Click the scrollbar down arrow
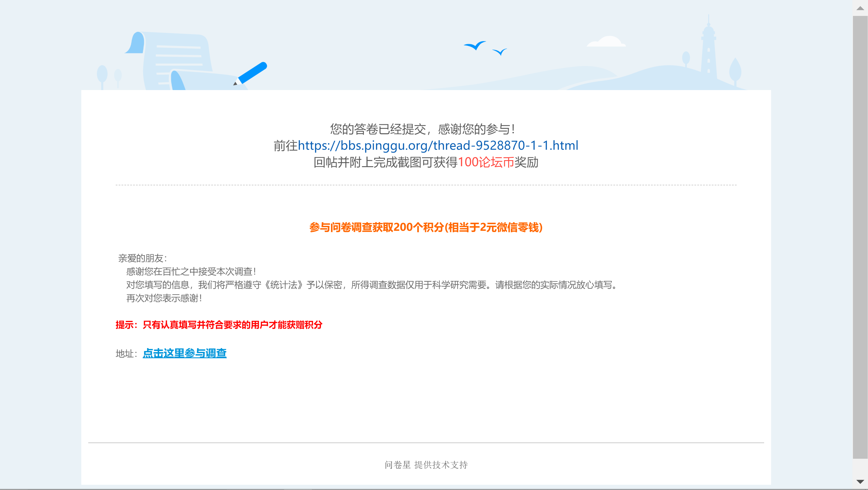Screen dimensions: 868x490 point(860,482)
